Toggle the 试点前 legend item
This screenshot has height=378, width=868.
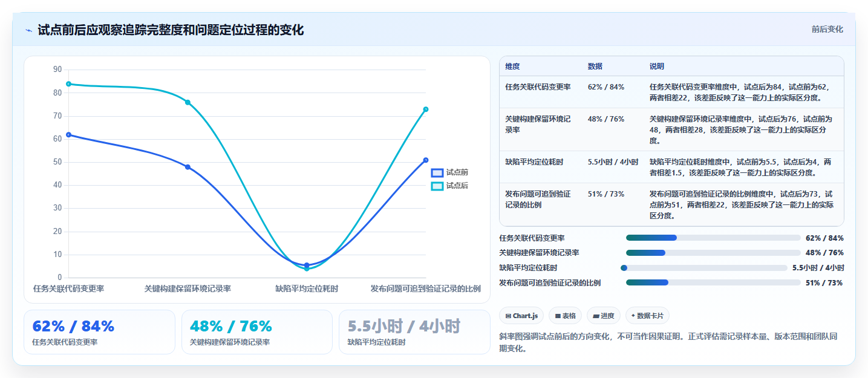[x=449, y=172]
